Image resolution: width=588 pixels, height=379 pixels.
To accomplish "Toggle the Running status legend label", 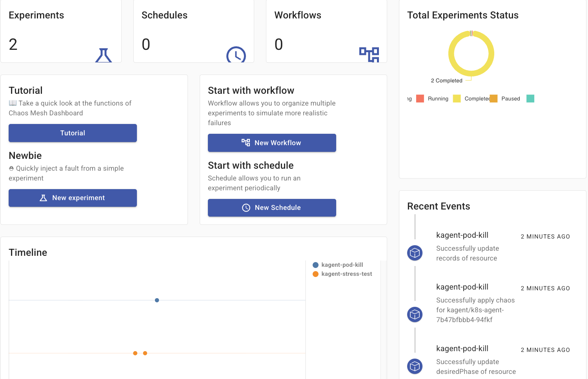I will [x=438, y=99].
